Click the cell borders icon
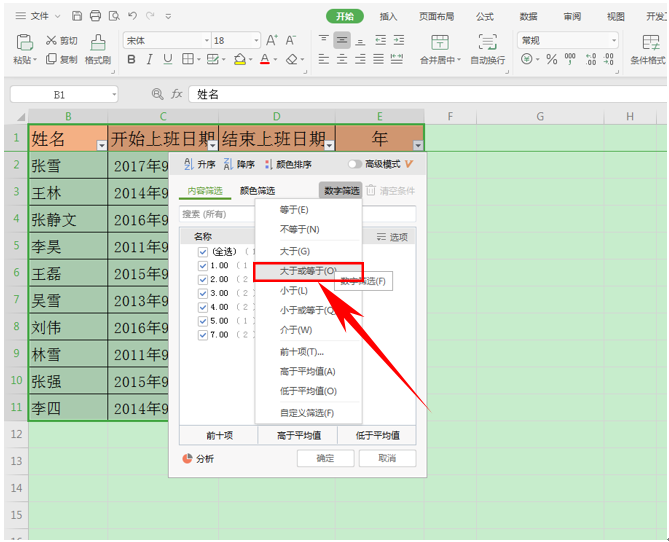 pos(188,59)
